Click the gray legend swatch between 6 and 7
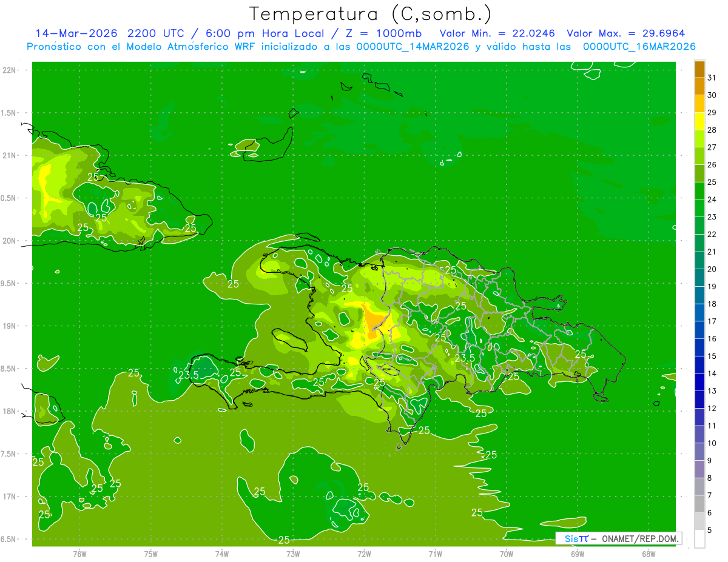728x562 pixels. (699, 504)
